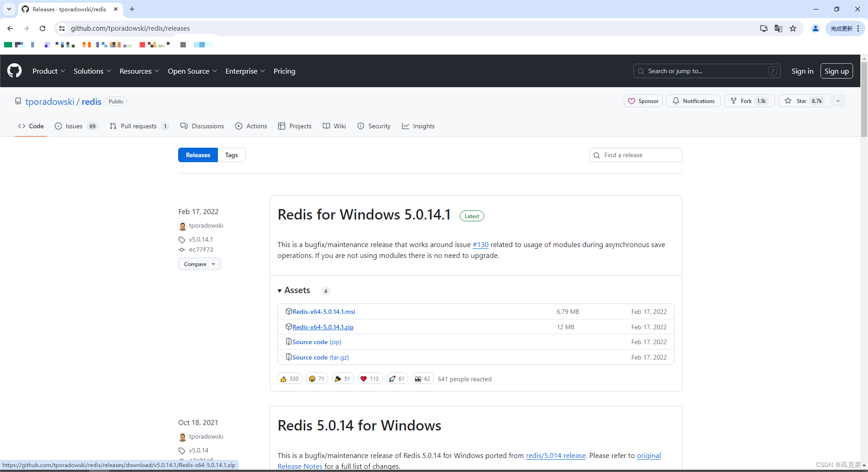
Task: Open a new browser tab with plus
Action: 132,9
